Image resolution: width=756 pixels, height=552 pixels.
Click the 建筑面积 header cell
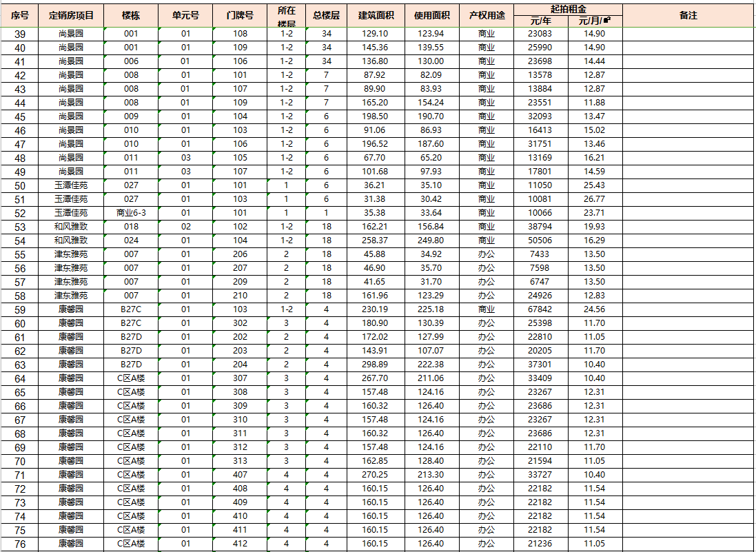pos(376,15)
